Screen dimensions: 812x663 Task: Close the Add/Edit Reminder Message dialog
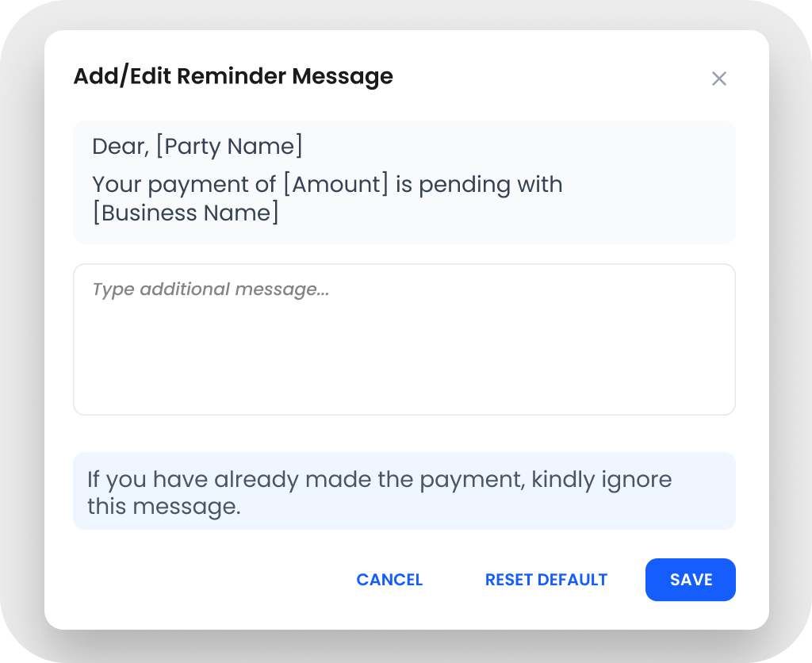(719, 79)
